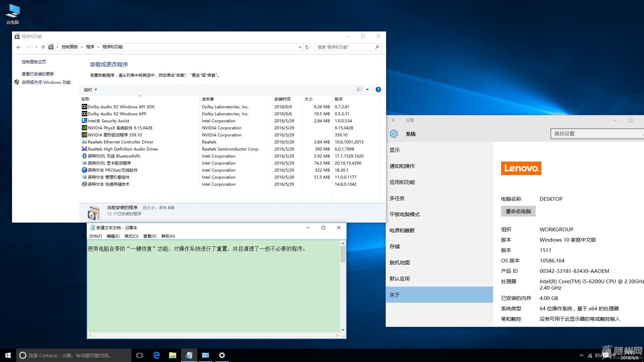The height and width of the screenshot is (362, 644).
Task: Open 控制面板主页 link
Action: tap(34, 62)
